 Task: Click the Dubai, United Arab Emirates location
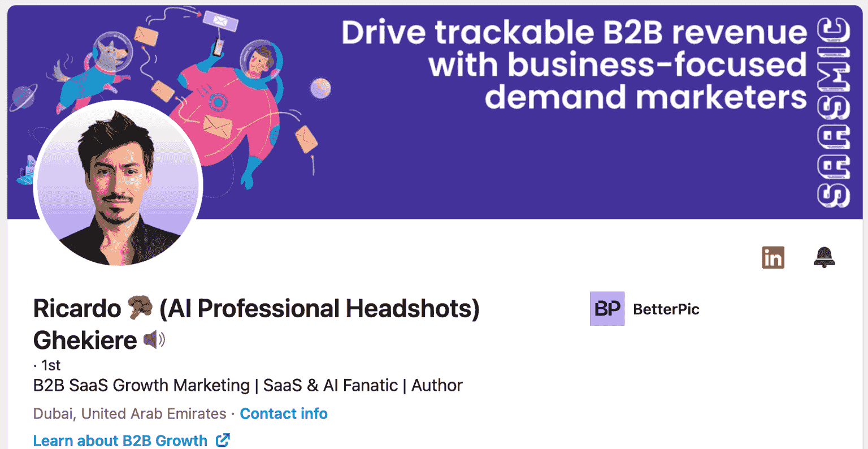(129, 413)
